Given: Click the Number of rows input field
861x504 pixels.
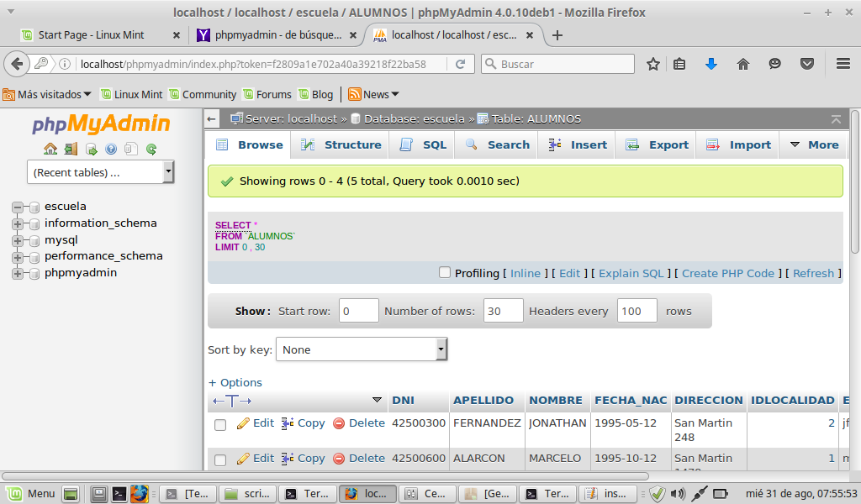Looking at the screenshot, I should pos(503,311).
